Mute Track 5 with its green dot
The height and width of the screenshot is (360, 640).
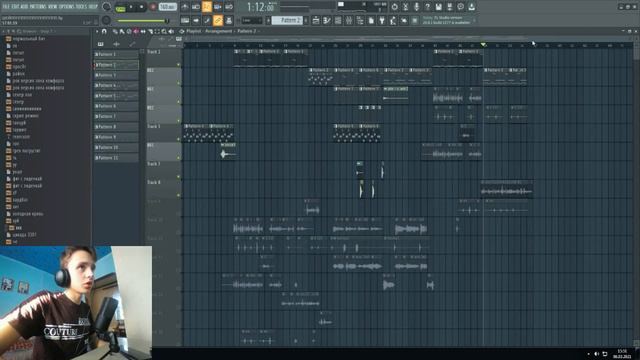178,139
